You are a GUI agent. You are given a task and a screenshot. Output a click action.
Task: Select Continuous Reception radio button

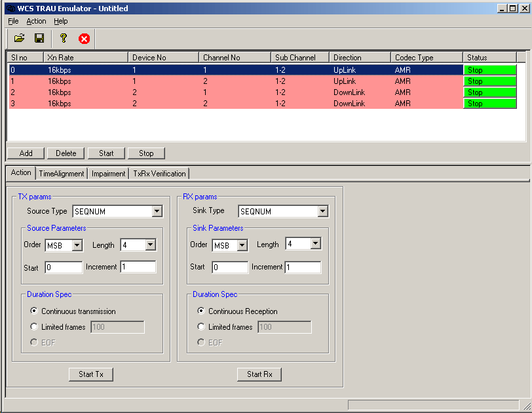[201, 311]
